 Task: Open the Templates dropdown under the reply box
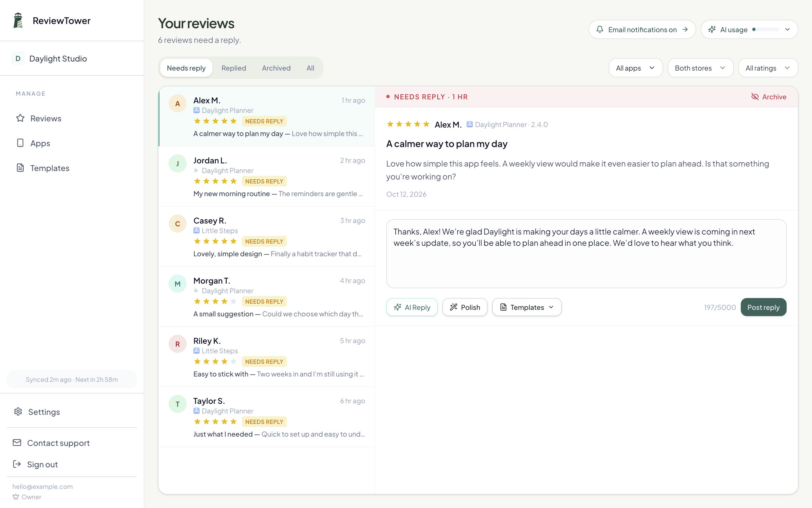[x=527, y=307]
